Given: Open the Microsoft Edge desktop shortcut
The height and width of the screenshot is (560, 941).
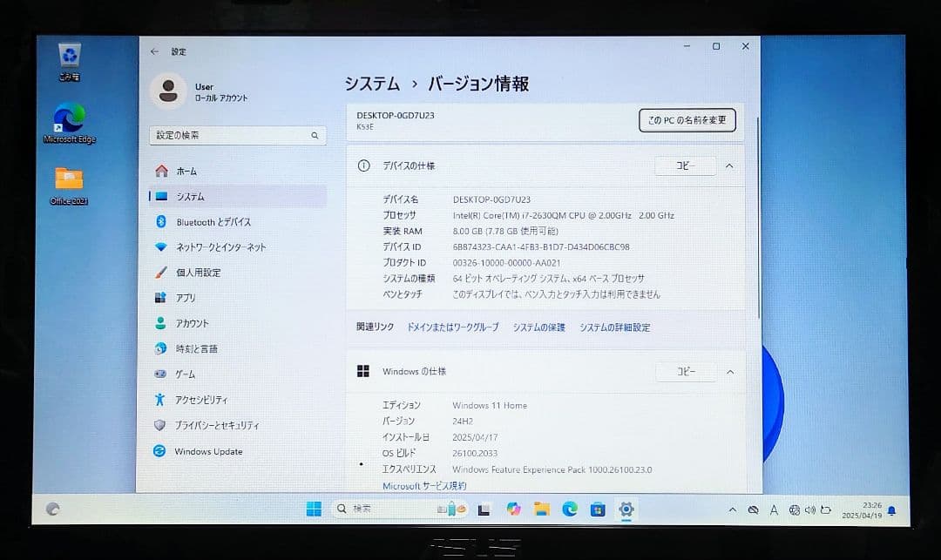Looking at the screenshot, I should coord(70,124).
